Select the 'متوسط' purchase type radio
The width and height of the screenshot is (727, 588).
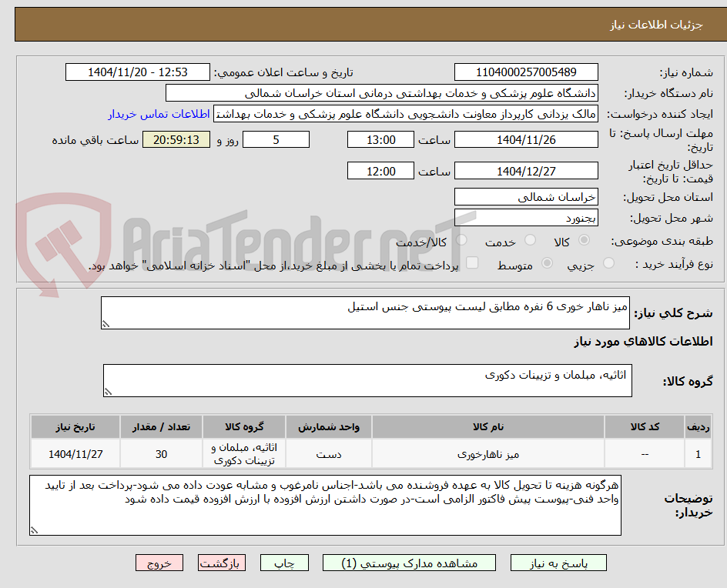tap(547, 263)
